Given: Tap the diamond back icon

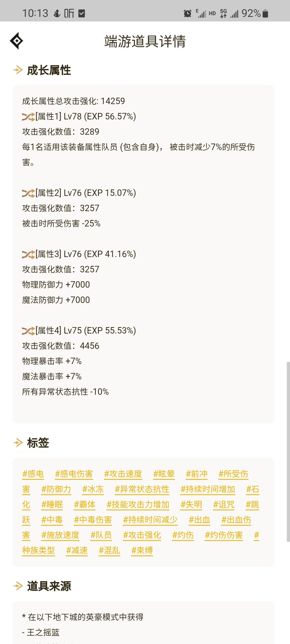Looking at the screenshot, I should coord(17,41).
